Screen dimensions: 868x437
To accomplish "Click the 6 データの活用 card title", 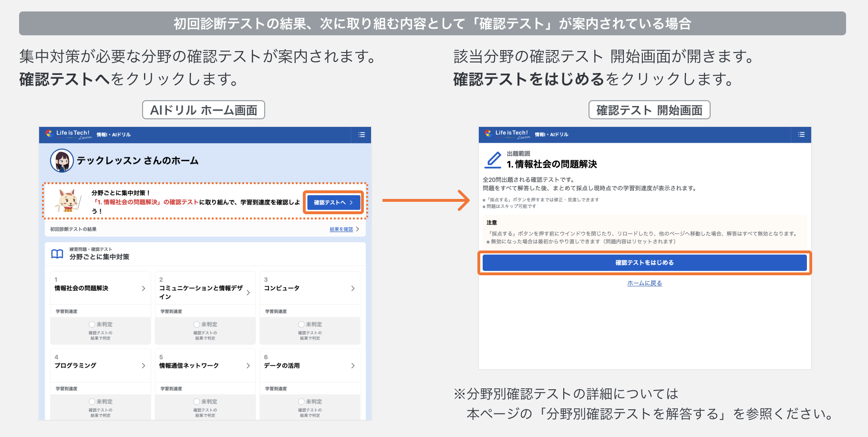I will click(x=281, y=365).
